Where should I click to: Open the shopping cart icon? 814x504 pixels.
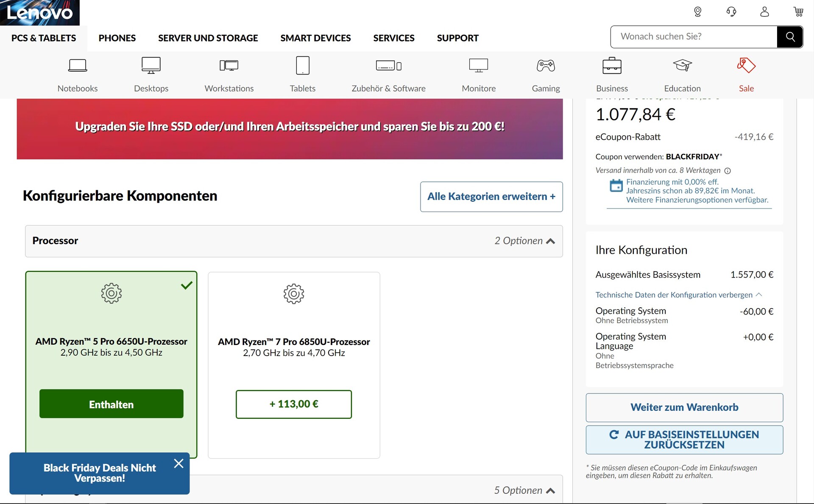pos(798,11)
